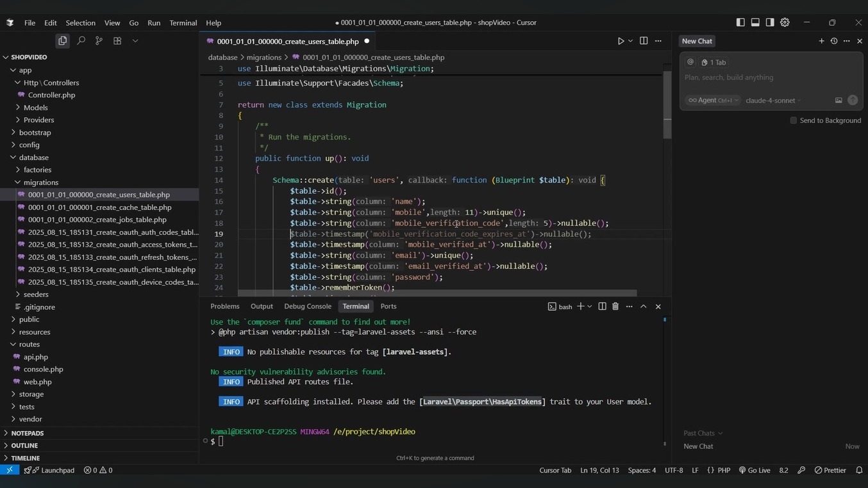Split the terminal panel
The width and height of the screenshot is (868, 488).
tap(602, 307)
